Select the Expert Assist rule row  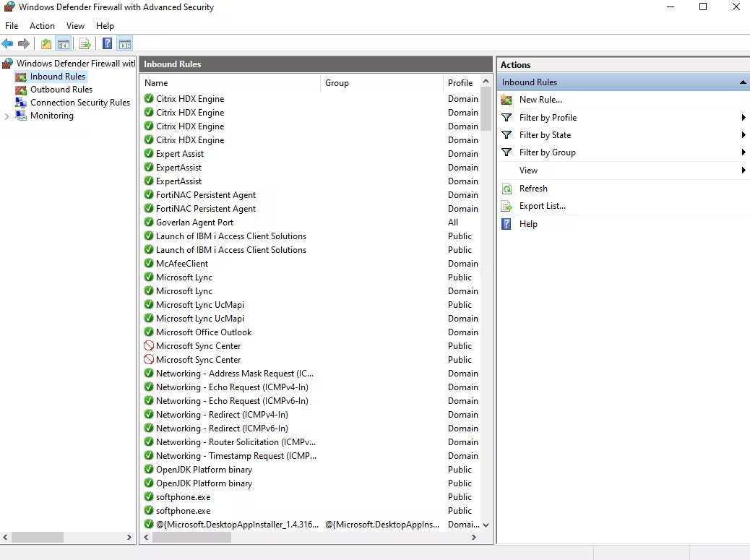(x=311, y=153)
